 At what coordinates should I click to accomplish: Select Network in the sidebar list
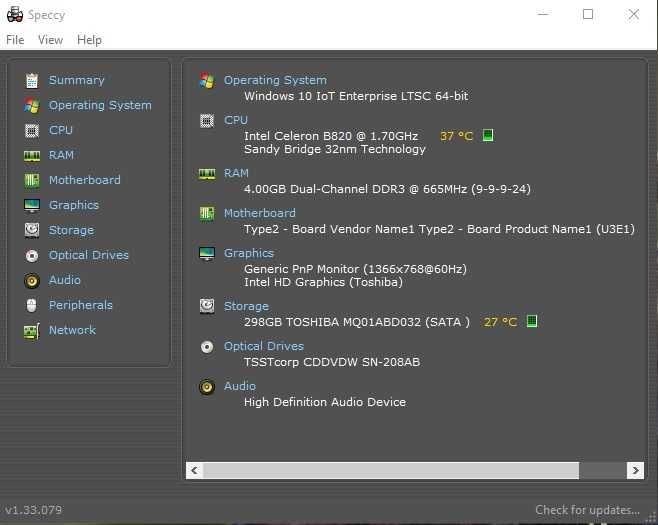tap(72, 330)
